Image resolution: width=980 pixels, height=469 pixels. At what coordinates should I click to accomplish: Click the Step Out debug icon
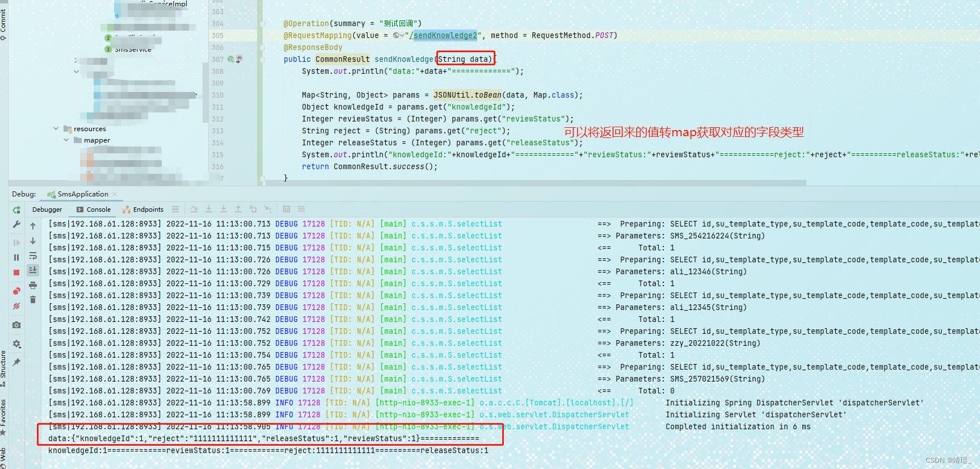click(238, 210)
